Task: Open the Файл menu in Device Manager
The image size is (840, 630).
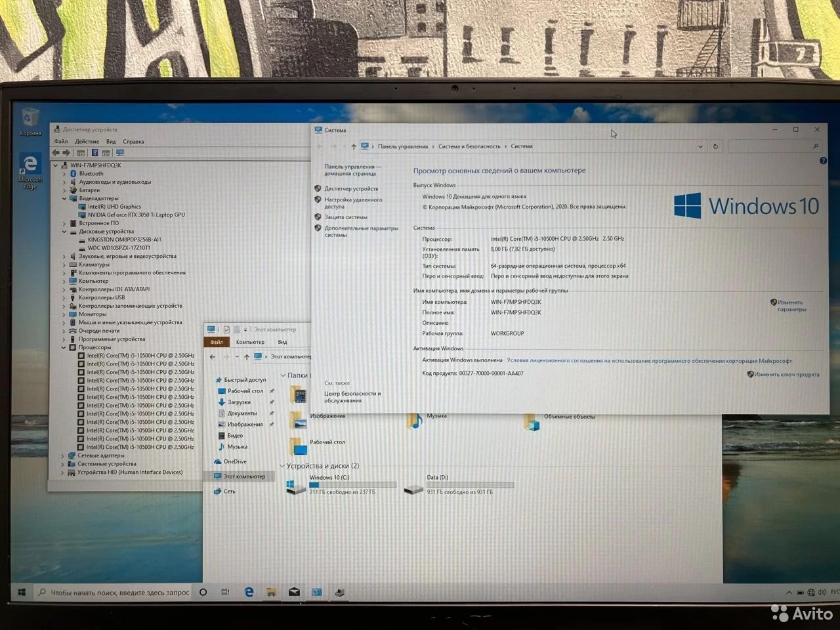Action: [61, 142]
